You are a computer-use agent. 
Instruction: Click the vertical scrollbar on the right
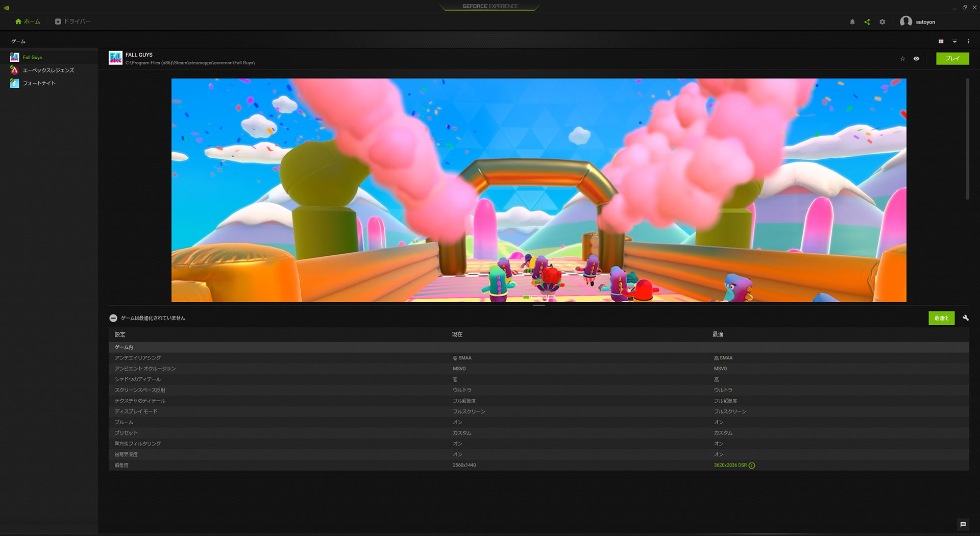(967, 139)
